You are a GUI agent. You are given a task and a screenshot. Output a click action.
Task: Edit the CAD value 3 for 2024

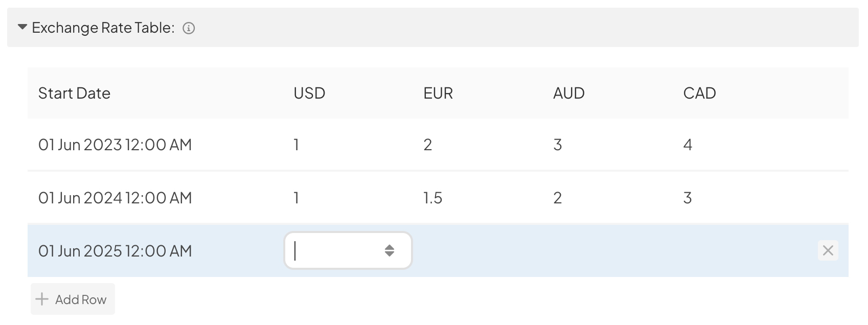tap(688, 198)
